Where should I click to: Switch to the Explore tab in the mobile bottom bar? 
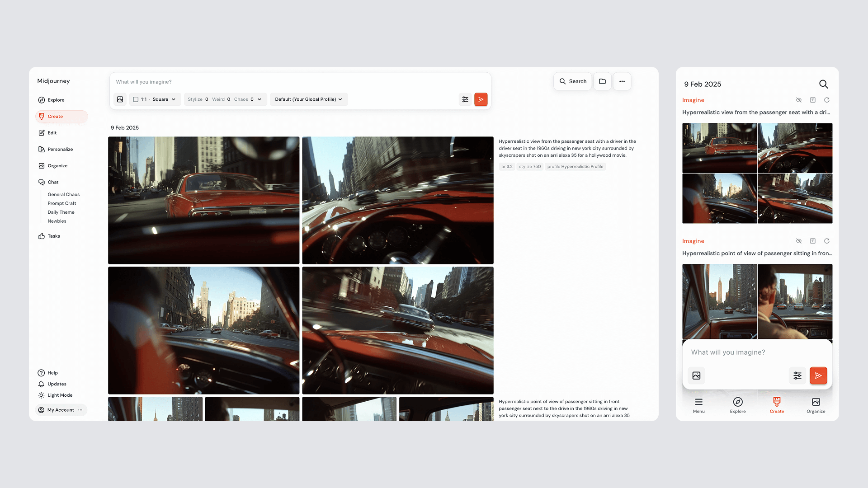point(737,405)
